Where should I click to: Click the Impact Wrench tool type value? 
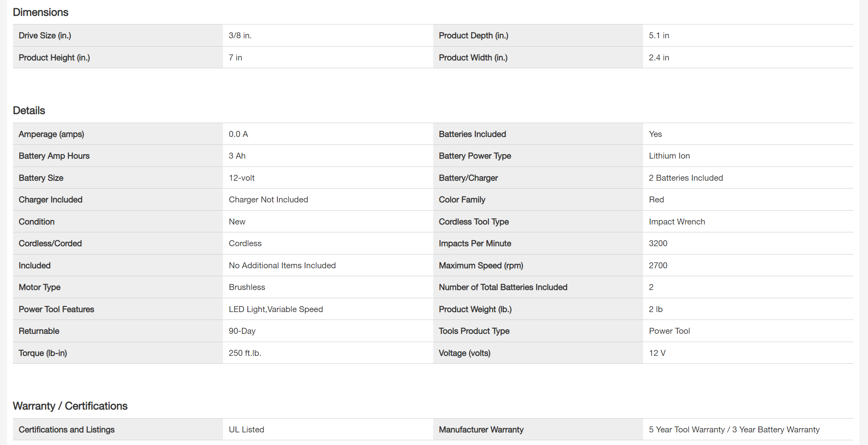click(x=677, y=222)
